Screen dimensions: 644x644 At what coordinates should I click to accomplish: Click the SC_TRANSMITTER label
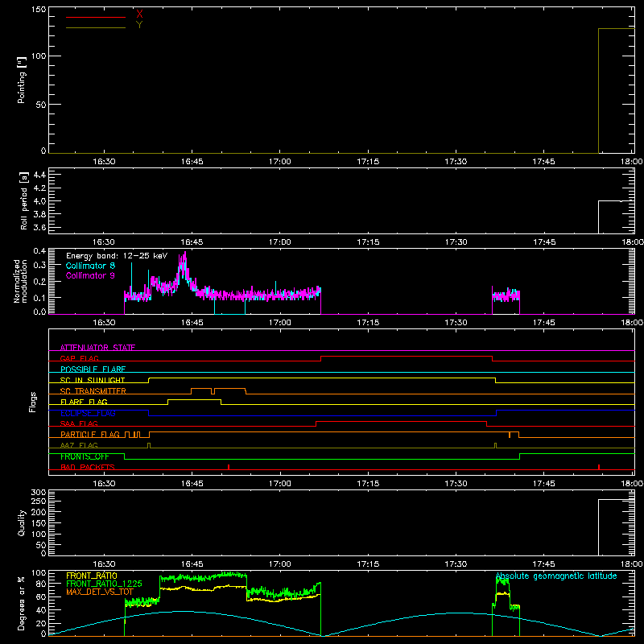(x=93, y=390)
